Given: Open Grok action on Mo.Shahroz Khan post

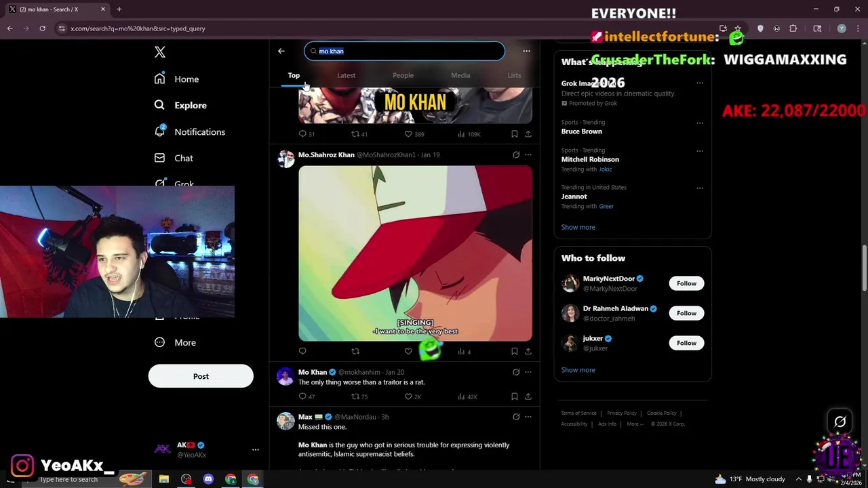Looking at the screenshot, I should pos(516,155).
